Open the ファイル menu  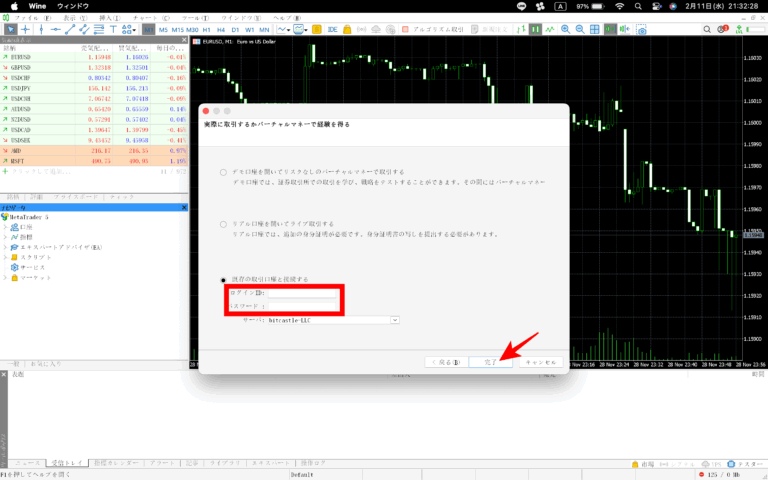pyautogui.click(x=32, y=18)
